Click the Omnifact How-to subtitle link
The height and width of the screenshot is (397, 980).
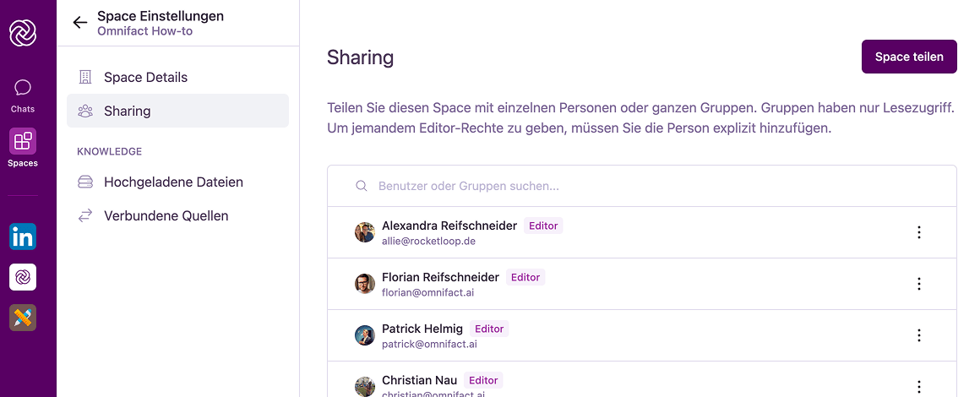145,31
